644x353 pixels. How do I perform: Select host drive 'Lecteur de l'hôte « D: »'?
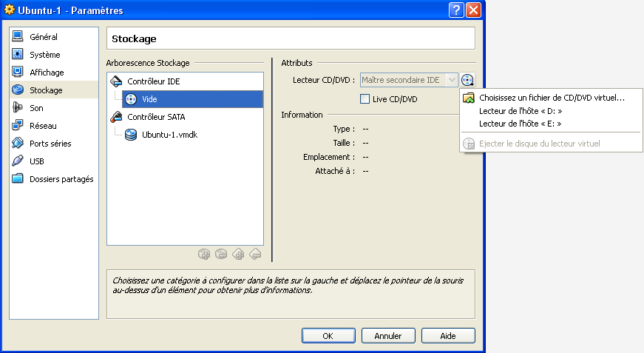coord(551,111)
